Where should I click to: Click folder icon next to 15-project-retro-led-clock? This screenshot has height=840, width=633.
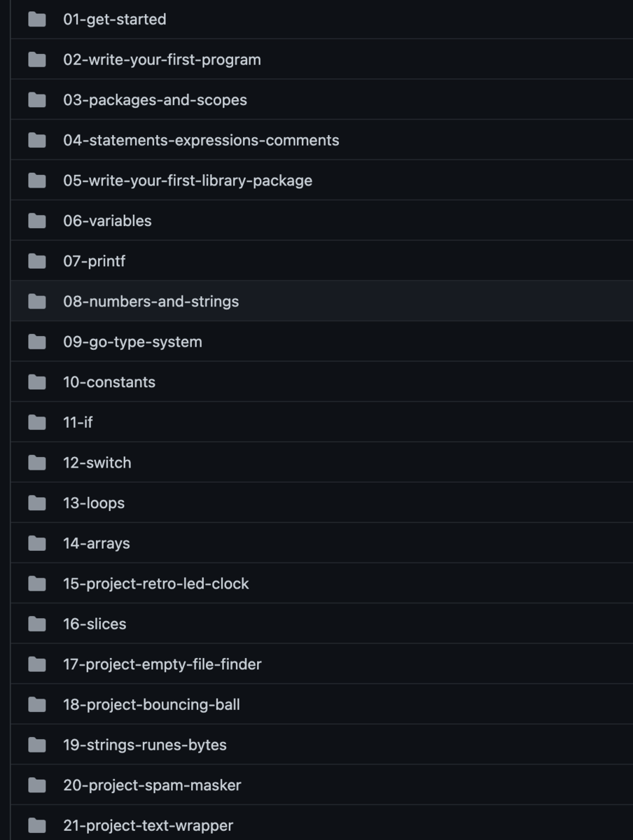tap(36, 584)
